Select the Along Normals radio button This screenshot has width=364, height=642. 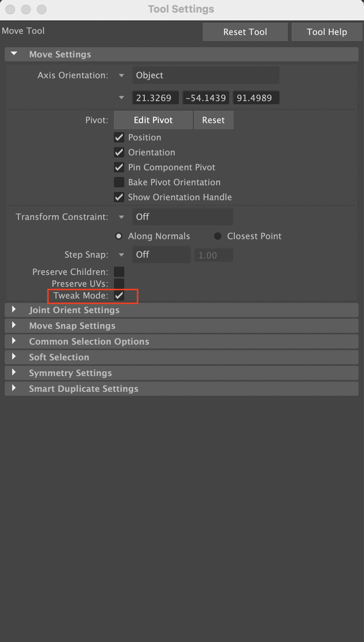119,236
